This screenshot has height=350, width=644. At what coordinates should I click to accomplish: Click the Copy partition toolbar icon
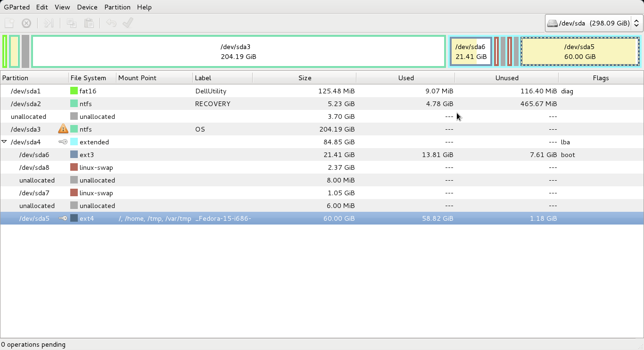(71, 23)
